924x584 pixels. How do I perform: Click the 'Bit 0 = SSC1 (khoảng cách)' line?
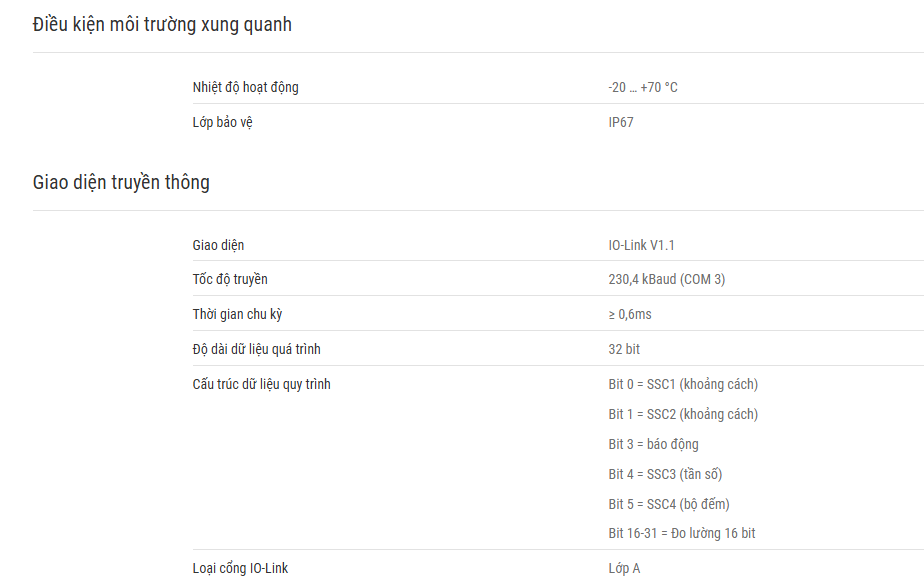click(x=683, y=384)
